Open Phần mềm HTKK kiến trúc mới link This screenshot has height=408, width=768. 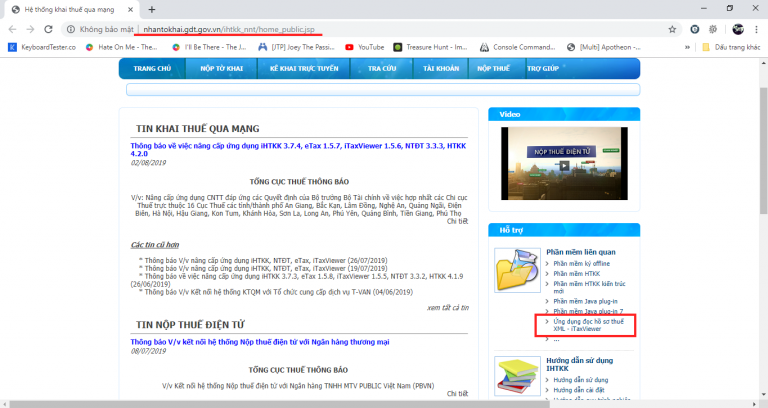[x=589, y=287]
